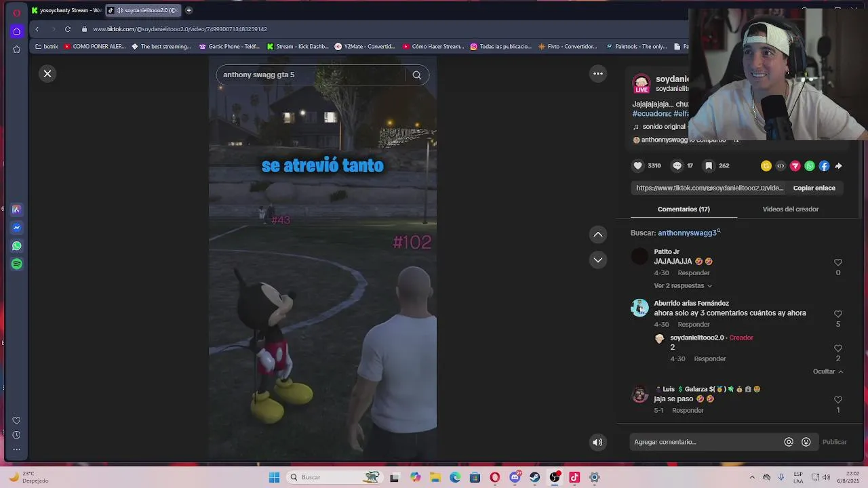Send to friends with red paper-plane icon
The width and height of the screenshot is (868, 488).
(795, 165)
